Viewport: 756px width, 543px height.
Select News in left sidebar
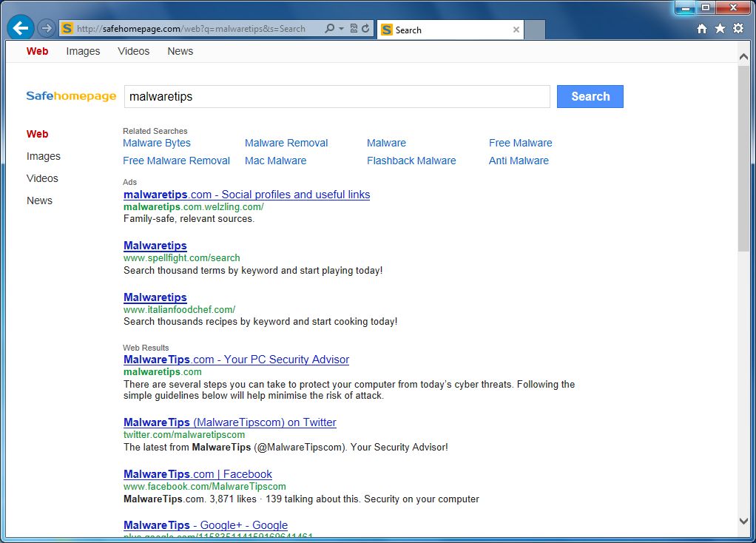(39, 200)
